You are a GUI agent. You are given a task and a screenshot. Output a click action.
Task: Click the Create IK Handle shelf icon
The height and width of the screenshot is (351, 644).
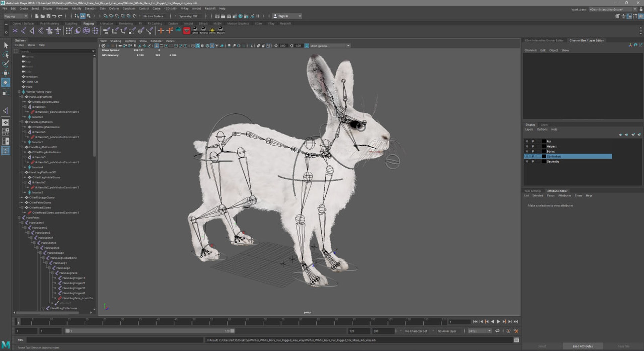(32, 31)
